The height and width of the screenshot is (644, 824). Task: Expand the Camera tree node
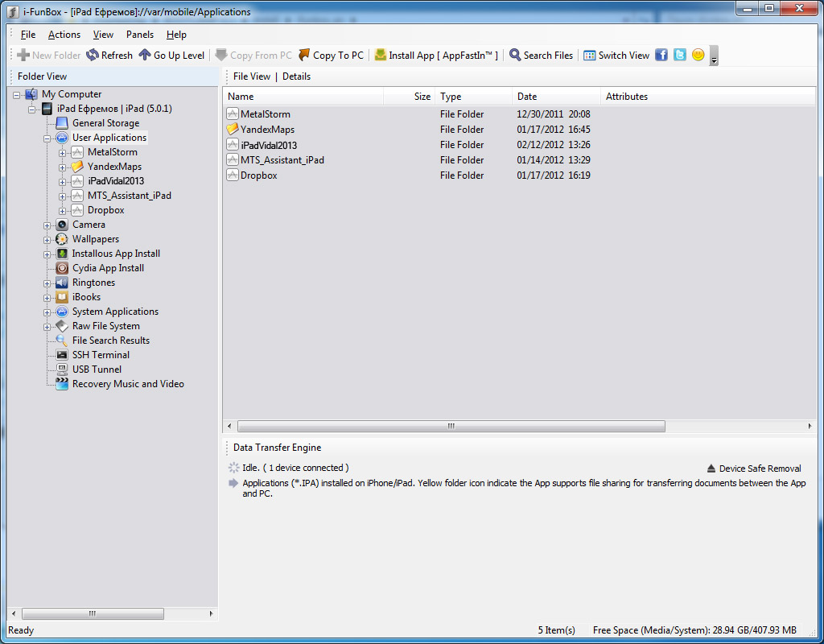tap(47, 225)
